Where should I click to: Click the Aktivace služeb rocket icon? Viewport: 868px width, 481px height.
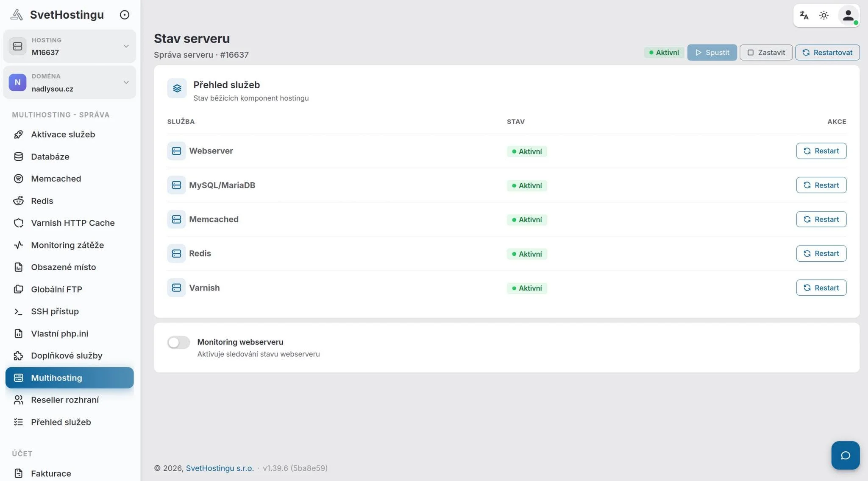[x=18, y=134]
